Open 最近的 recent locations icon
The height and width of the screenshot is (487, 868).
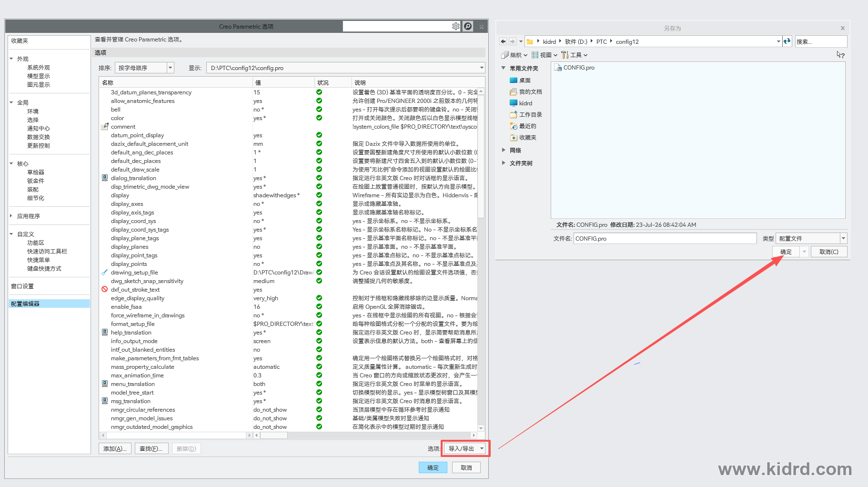coord(514,126)
